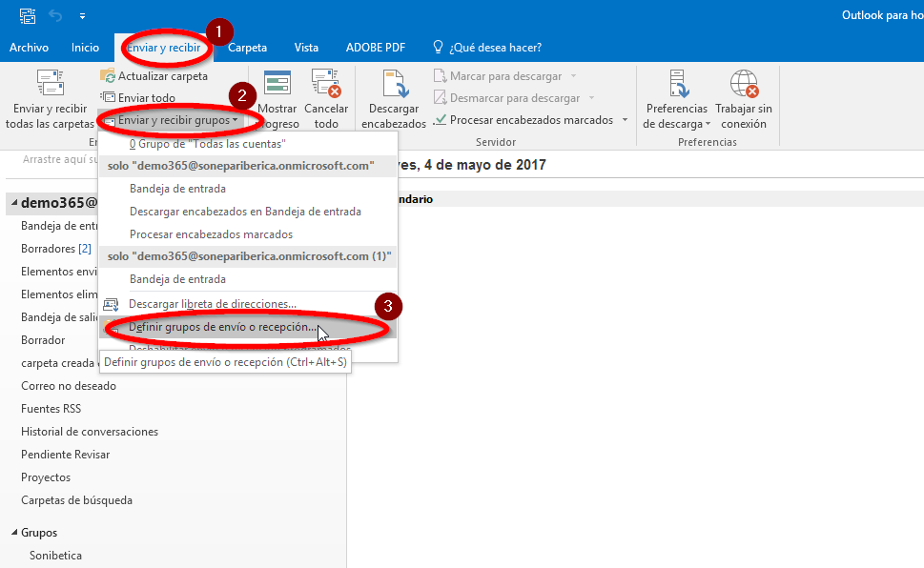Image resolution: width=924 pixels, height=568 pixels.
Task: Choose Procesar encabezados marcados in the dropdown menu
Action: pyautogui.click(x=248, y=234)
